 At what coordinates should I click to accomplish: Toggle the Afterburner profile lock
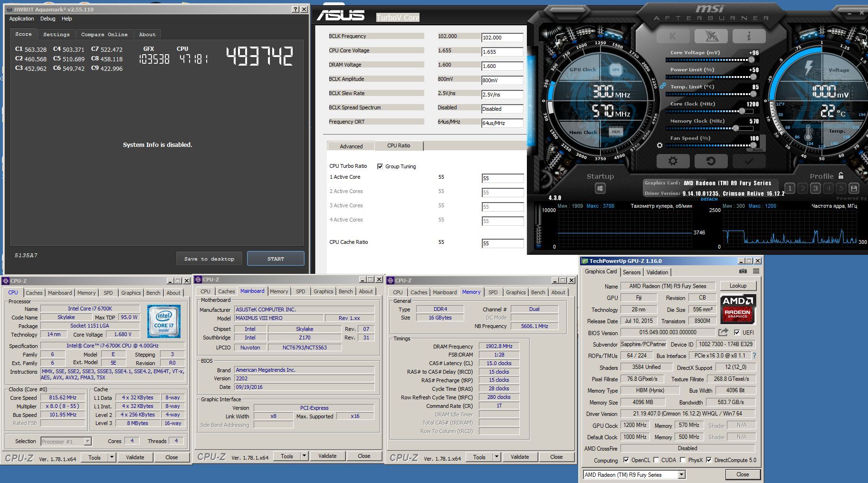point(841,175)
